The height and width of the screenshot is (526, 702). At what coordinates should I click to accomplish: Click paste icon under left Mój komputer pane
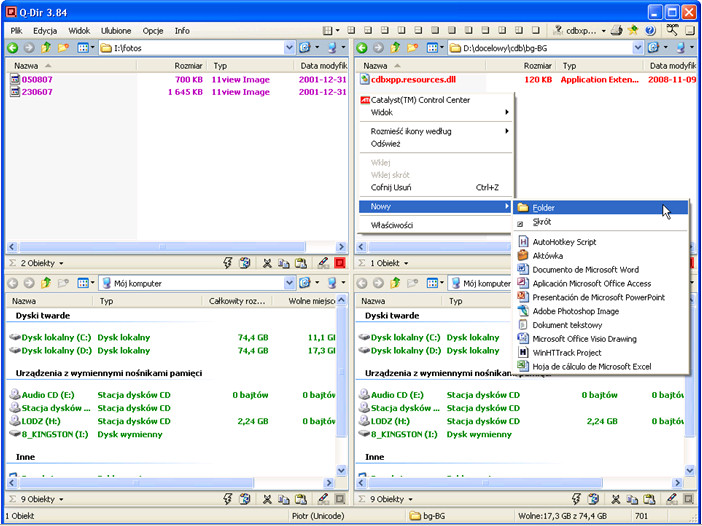click(301, 499)
